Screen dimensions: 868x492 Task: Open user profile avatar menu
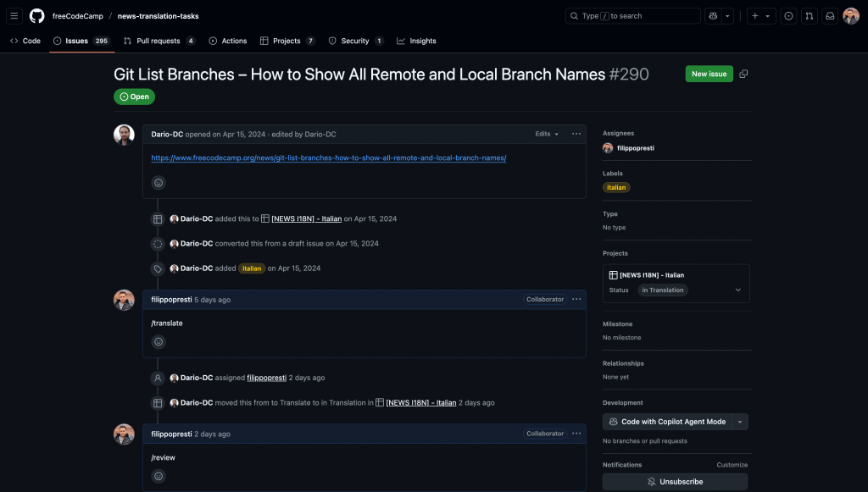(851, 16)
